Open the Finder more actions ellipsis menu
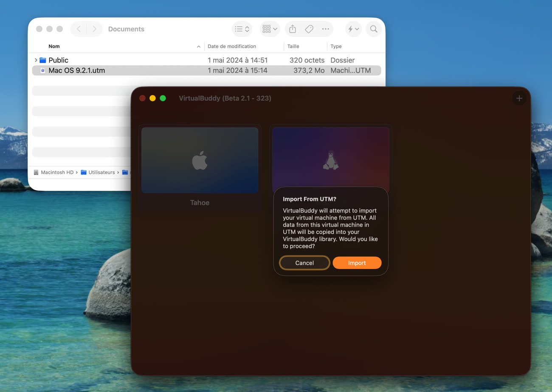 point(326,29)
